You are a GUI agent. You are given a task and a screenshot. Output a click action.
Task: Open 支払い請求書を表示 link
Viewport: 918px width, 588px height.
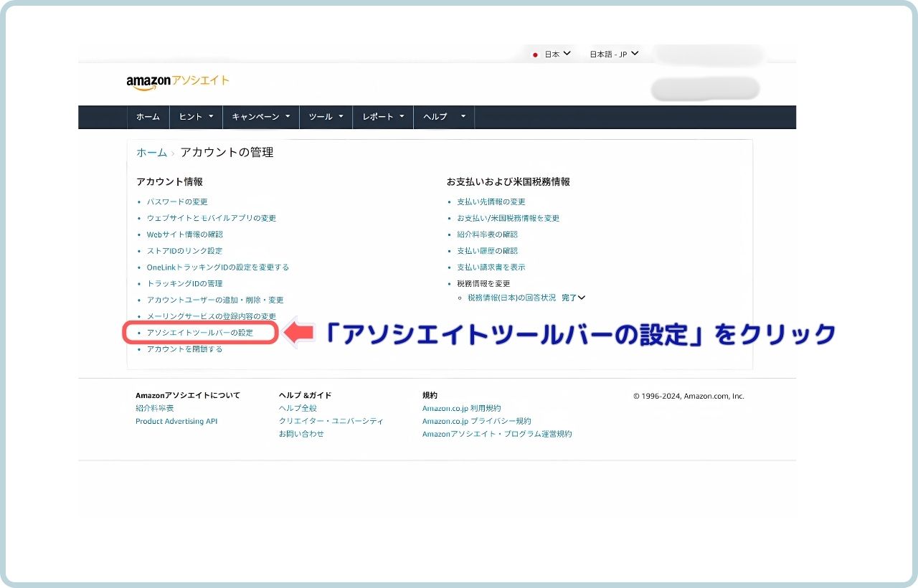[x=491, y=267]
